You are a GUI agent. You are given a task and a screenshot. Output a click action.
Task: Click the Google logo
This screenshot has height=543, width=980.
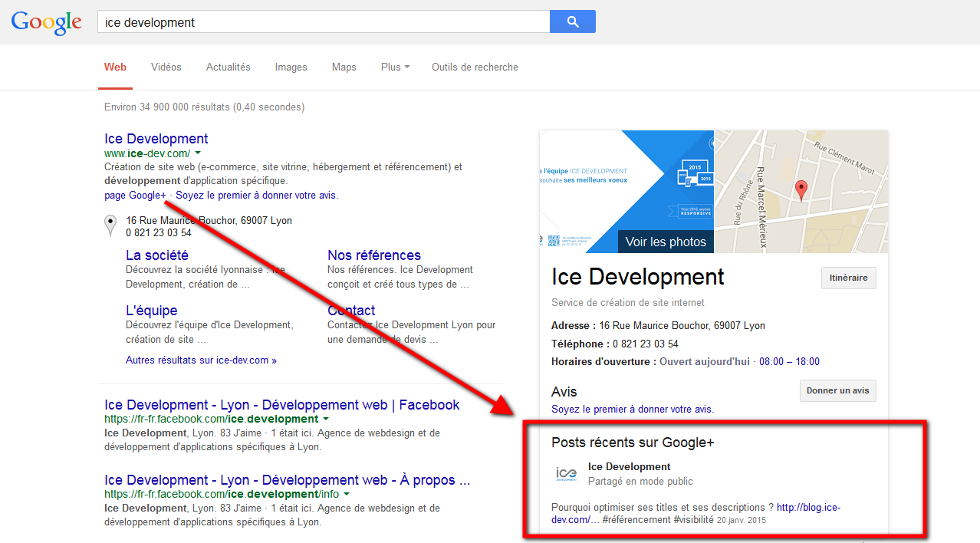point(46,22)
